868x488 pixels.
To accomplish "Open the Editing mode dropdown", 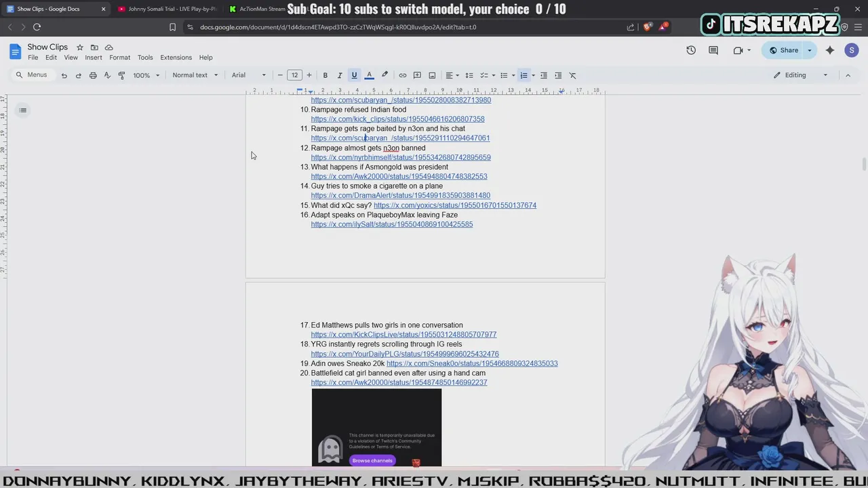I will [801, 75].
